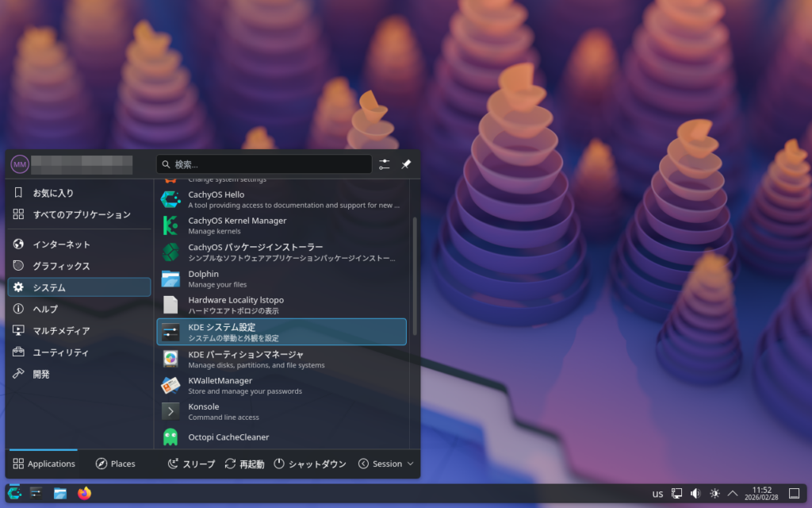
Task: Click the 再起動 button
Action: pos(244,464)
